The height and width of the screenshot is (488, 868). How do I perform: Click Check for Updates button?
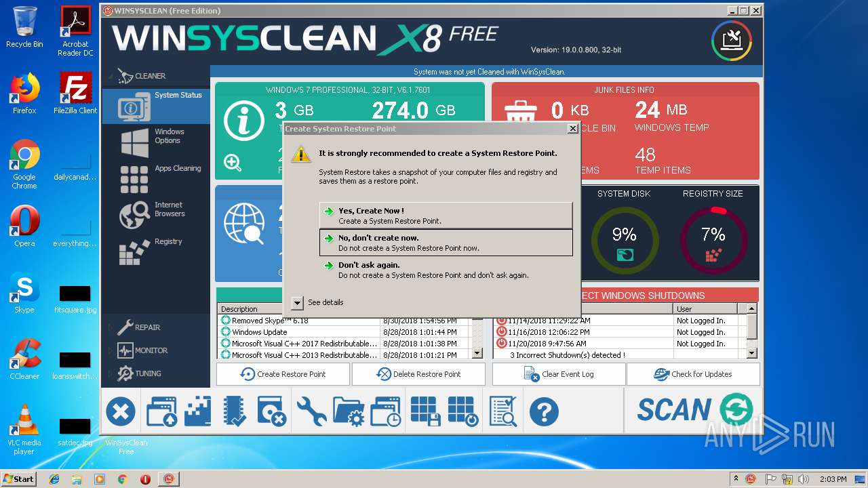(693, 374)
